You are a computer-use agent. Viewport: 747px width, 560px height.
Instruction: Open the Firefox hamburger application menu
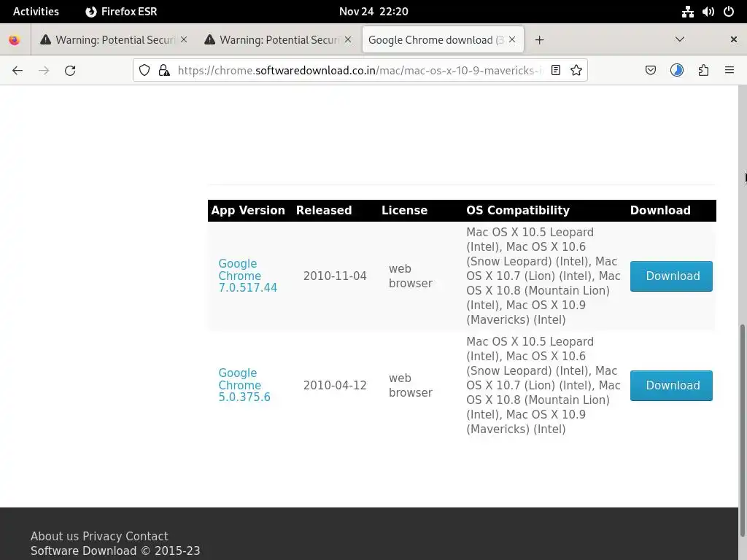tap(729, 71)
